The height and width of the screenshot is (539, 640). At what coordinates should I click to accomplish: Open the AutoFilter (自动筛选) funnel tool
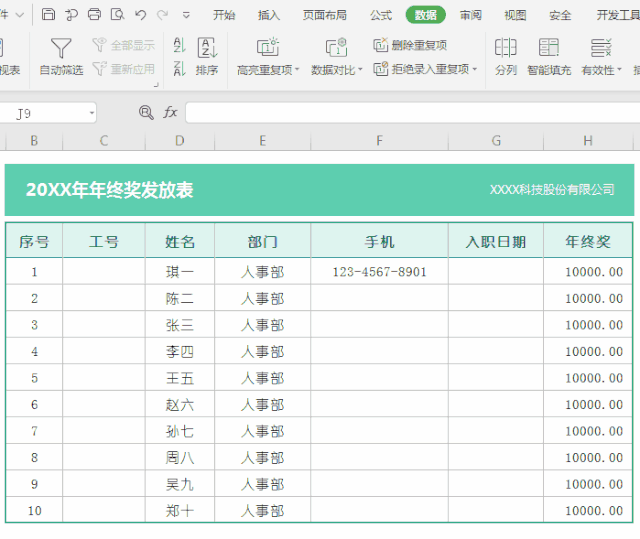(x=61, y=57)
